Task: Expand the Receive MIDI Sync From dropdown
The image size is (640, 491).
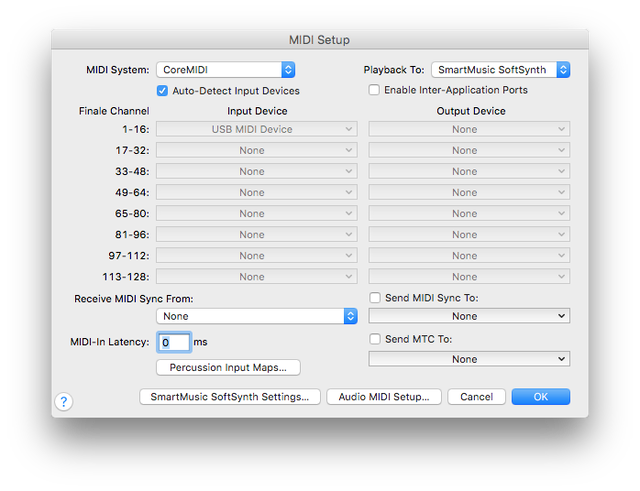Action: tap(257, 316)
